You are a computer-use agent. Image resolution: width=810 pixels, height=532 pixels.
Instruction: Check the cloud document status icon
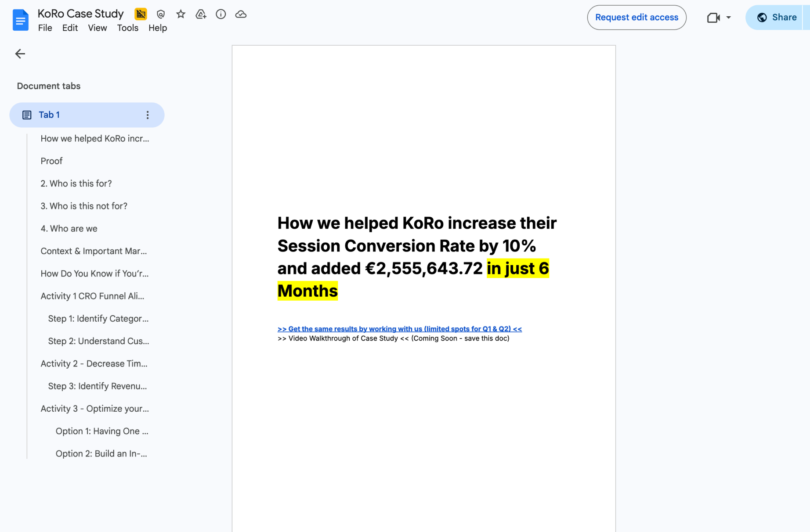point(241,14)
